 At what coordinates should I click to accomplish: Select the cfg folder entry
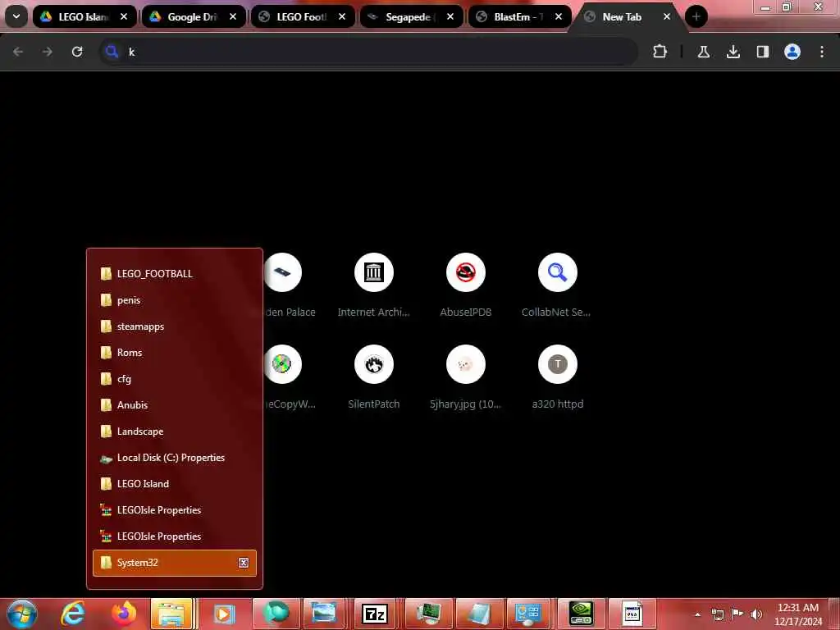175,379
